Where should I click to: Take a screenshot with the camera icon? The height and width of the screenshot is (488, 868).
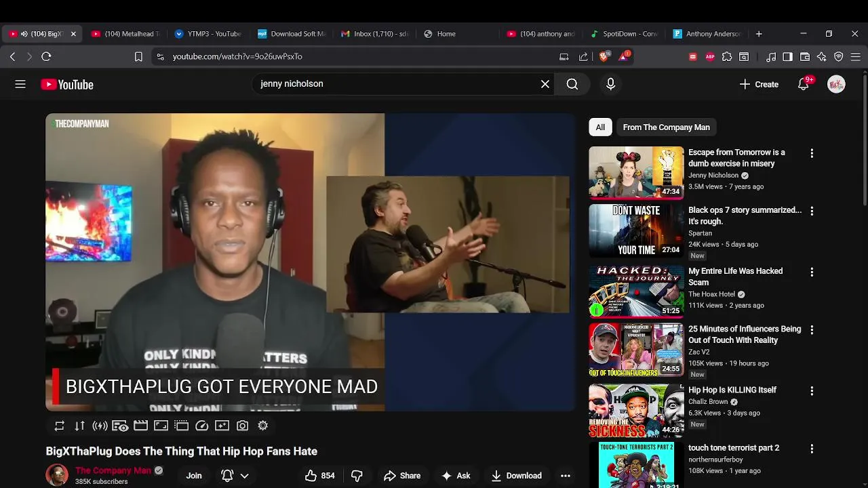[242, 426]
